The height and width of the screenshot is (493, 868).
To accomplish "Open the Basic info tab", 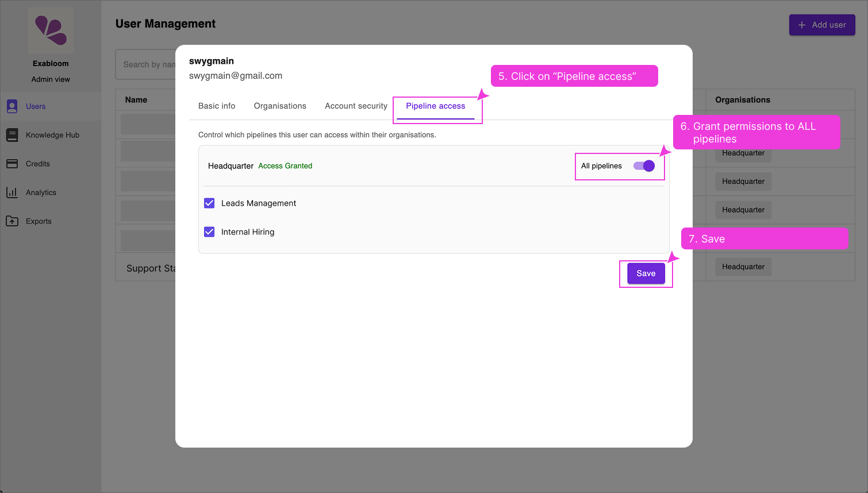I will [x=216, y=106].
